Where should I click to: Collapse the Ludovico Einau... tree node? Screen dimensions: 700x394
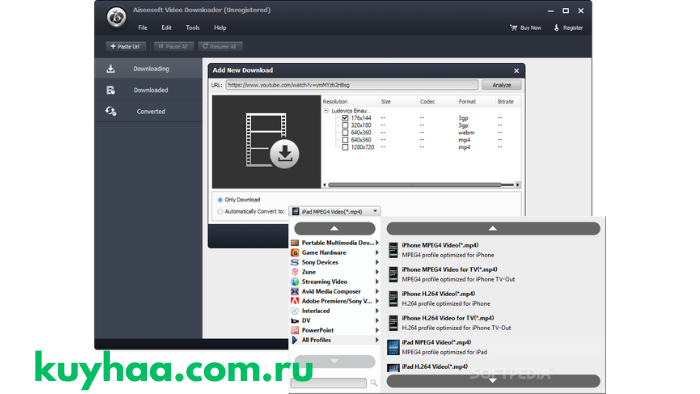click(326, 110)
